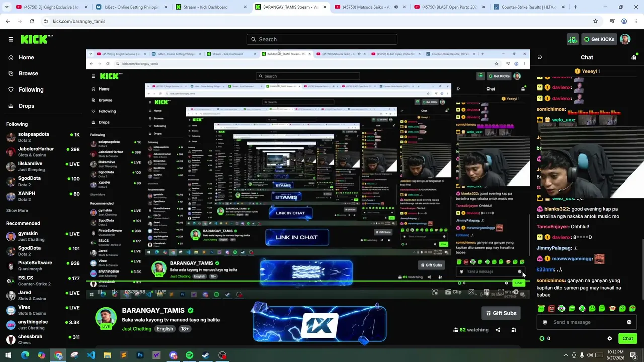Viewport: 644px width, 362px height.
Task: Open Visual Studio Code from the taskbar
Action: (91, 355)
